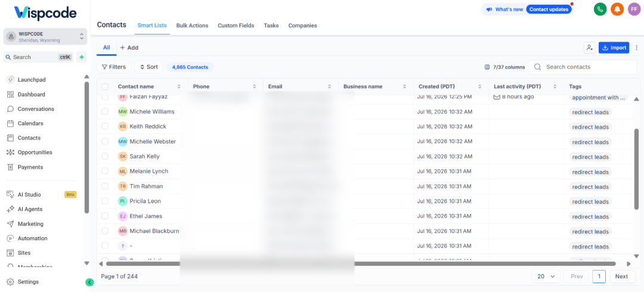Click page number 1 button

click(x=599, y=277)
